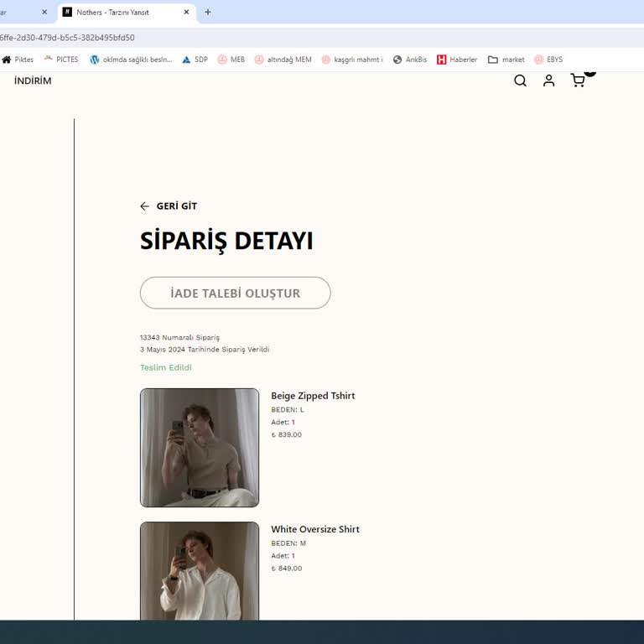Open the Piktes bookmark
This screenshot has width=644, height=644.
click(18, 60)
